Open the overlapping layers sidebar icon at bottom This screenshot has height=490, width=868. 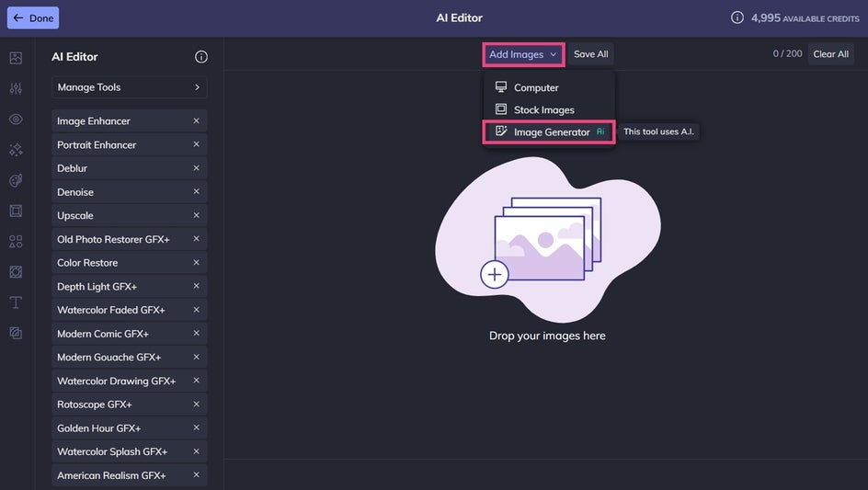16,333
